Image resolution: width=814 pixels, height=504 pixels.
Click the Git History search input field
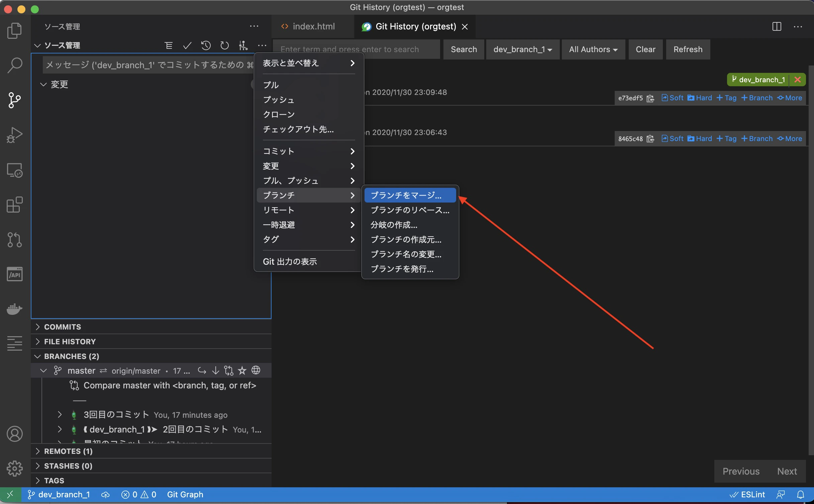pyautogui.click(x=357, y=49)
